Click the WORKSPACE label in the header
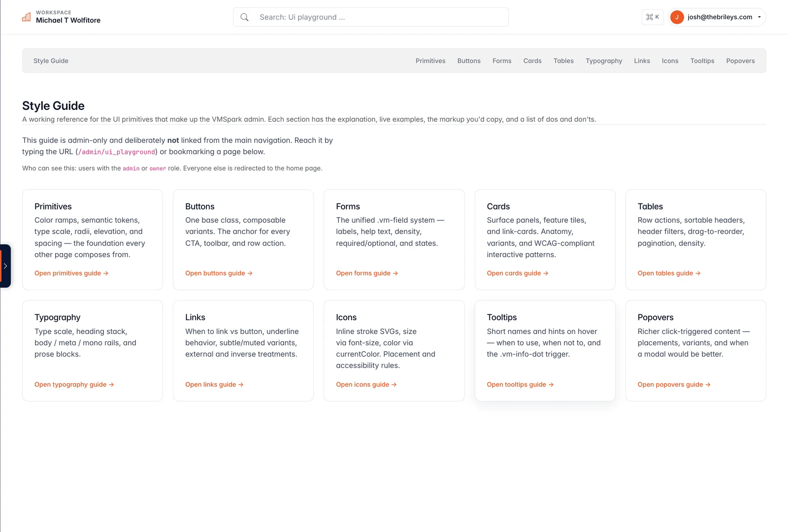Image resolution: width=788 pixels, height=532 pixels. point(54,12)
